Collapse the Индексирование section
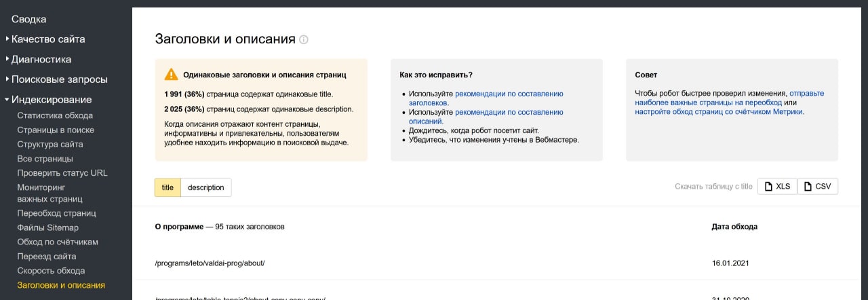The height and width of the screenshot is (300, 868). click(51, 99)
